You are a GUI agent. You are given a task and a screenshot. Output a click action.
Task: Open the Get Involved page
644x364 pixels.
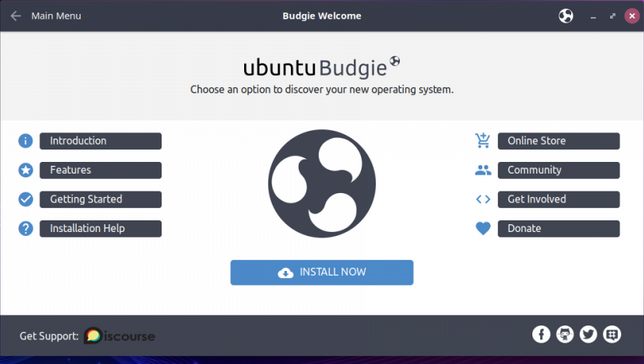pos(559,199)
